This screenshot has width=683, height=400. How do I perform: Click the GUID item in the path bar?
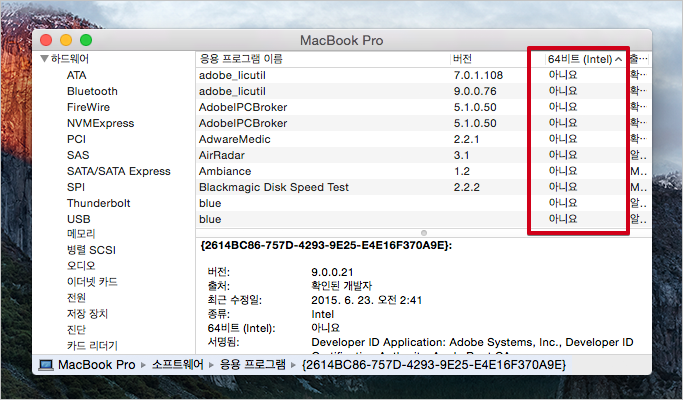click(434, 364)
